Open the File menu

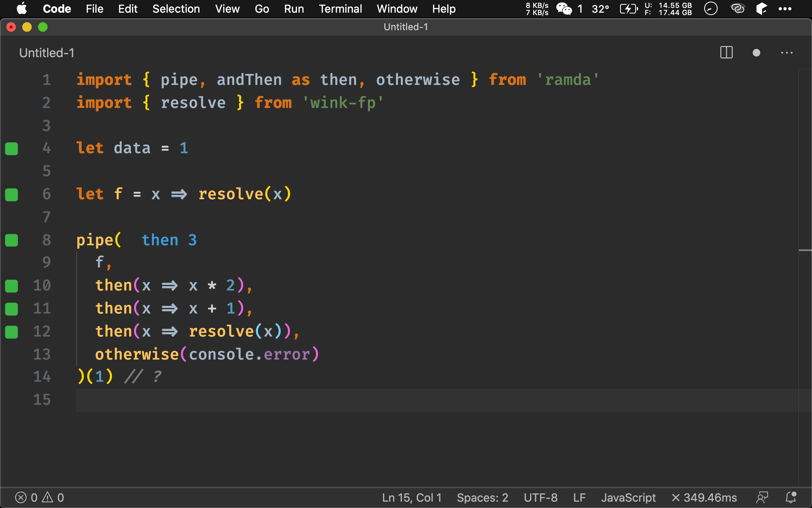94,9
